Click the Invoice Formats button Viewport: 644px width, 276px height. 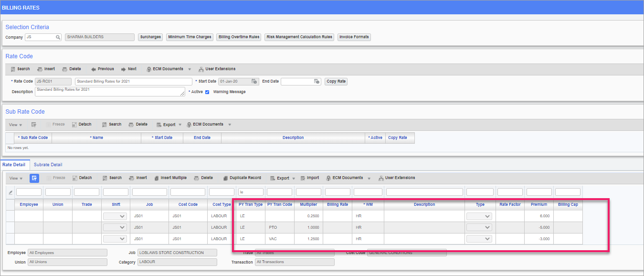click(354, 37)
